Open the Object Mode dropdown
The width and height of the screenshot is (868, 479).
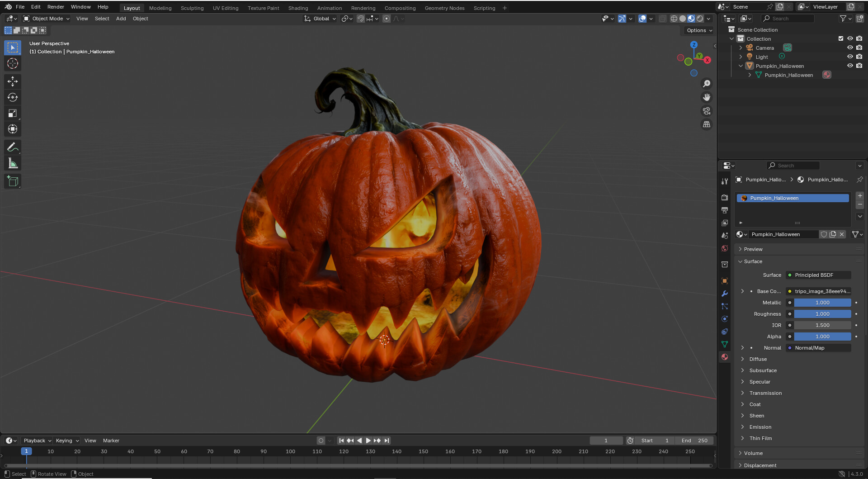46,19
